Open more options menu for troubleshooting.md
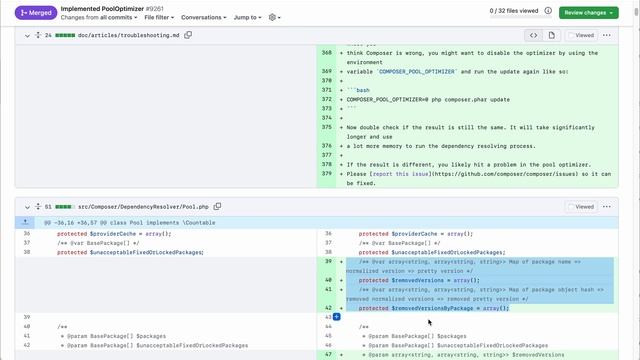The width and height of the screenshot is (640, 360). (607, 36)
